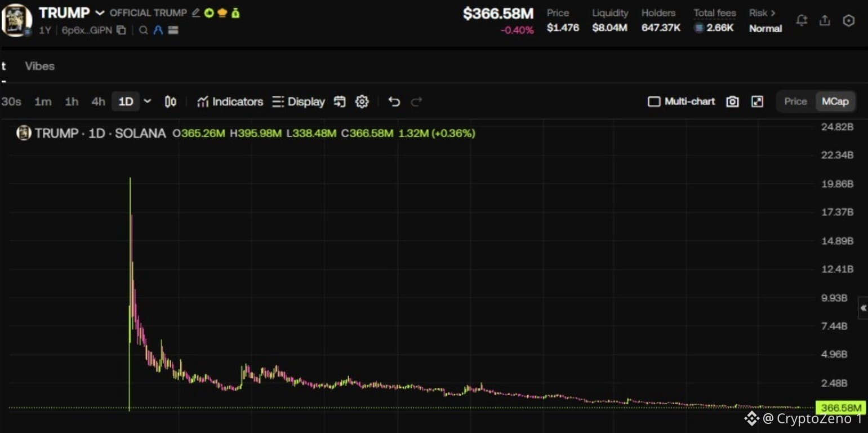Image resolution: width=868 pixels, height=433 pixels.
Task: Take a chart snapshot with camera icon
Action: (732, 101)
